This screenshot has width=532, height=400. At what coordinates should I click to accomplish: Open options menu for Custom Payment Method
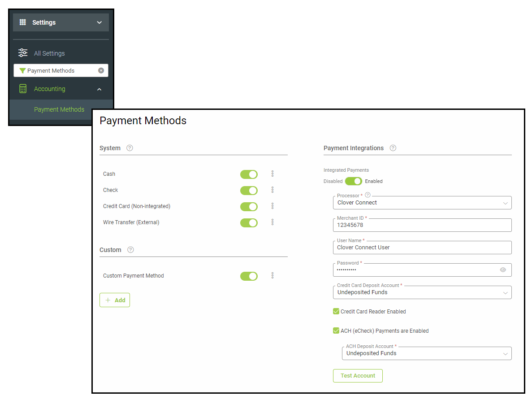coord(272,276)
